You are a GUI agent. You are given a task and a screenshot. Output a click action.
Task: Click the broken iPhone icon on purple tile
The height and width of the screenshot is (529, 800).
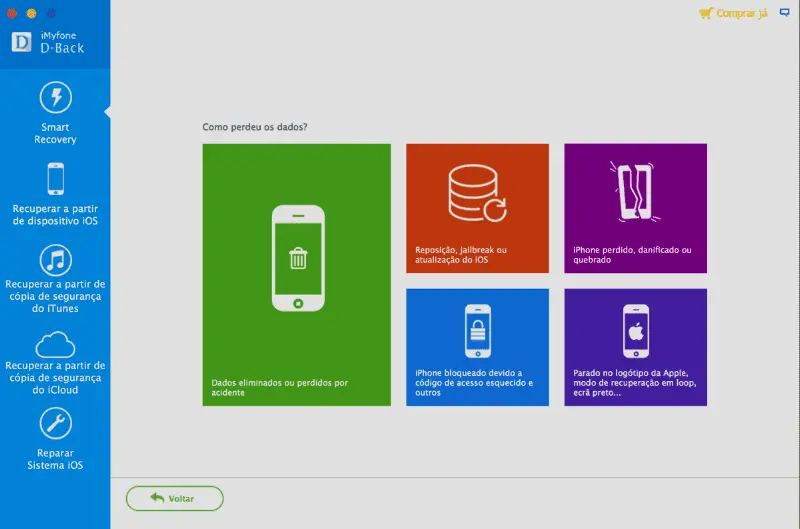pos(635,191)
